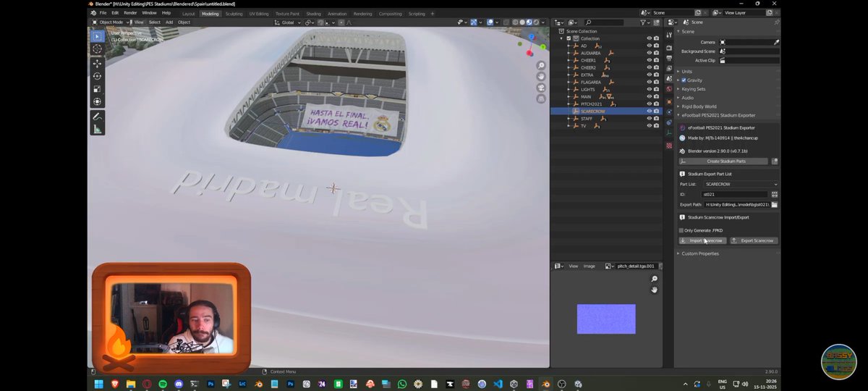Click the viewport pan hand gizmo
The height and width of the screenshot is (391, 868).
[x=541, y=76]
